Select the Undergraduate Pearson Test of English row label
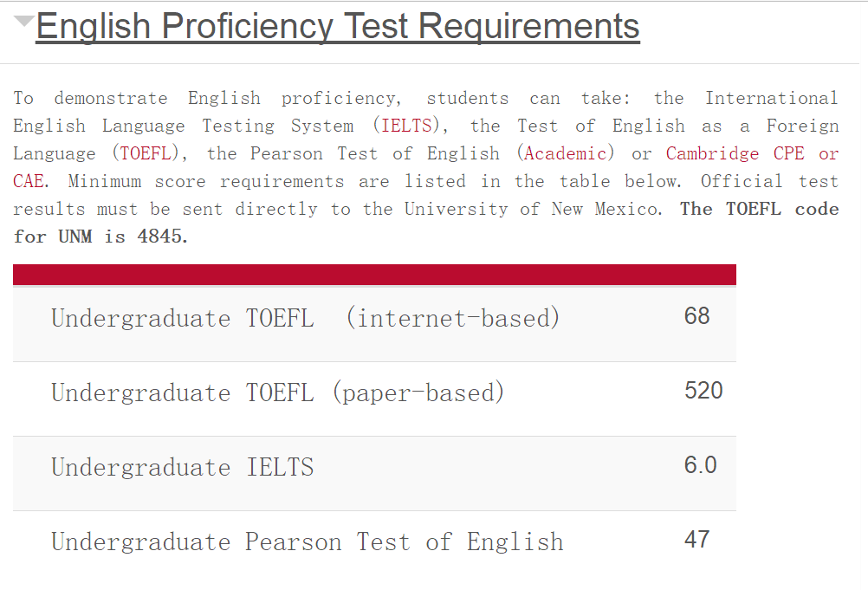Screen dimensions: 868x590 [307, 542]
